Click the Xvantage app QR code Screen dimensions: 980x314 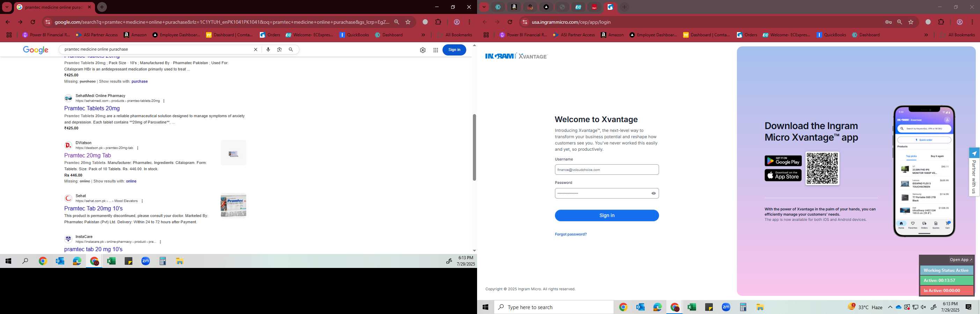tap(822, 169)
